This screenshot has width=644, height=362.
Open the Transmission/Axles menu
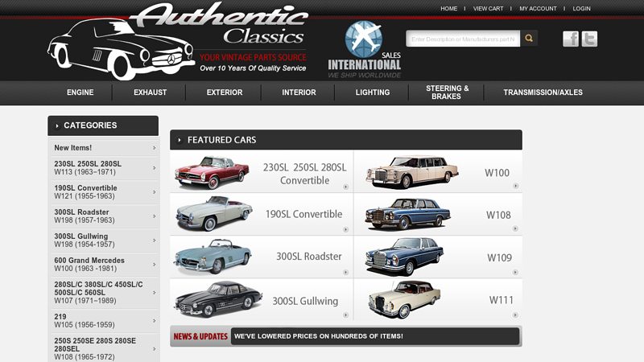[543, 93]
